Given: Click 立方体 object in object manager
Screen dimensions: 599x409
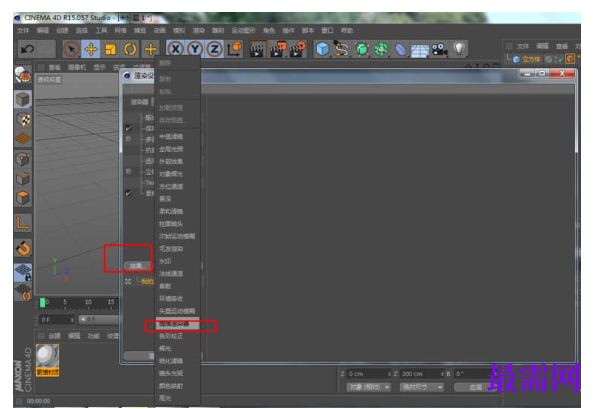Looking at the screenshot, I should point(531,59).
